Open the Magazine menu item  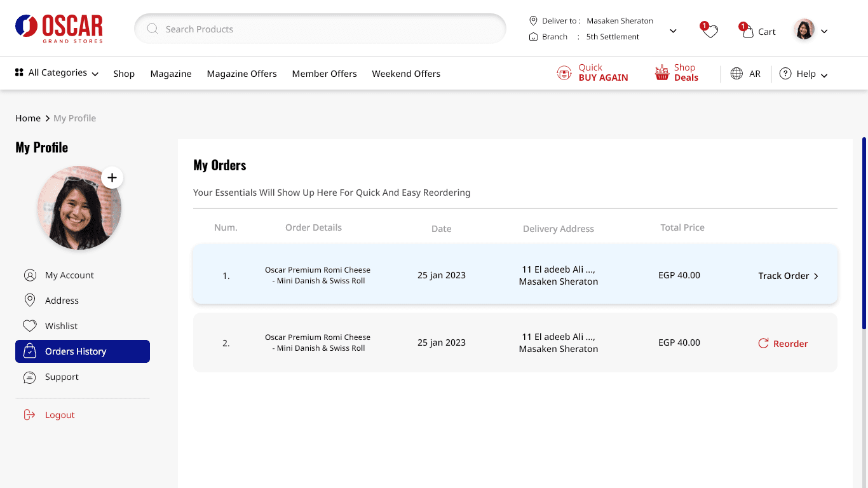coord(171,74)
